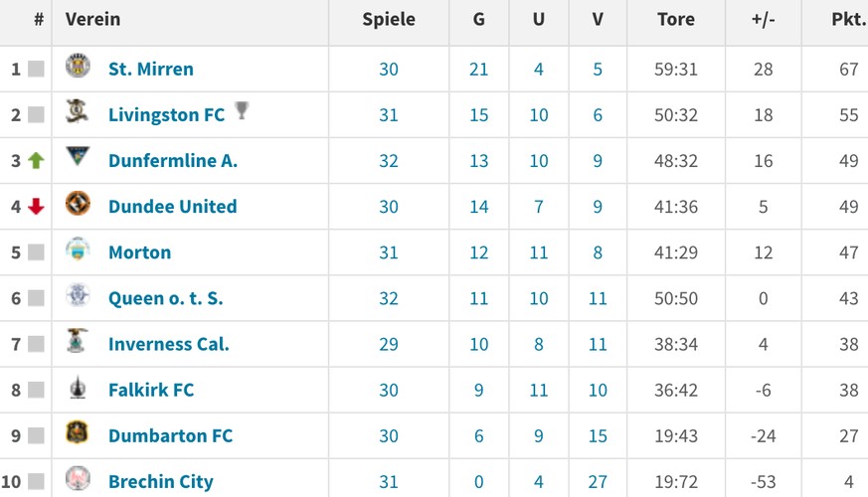
Task: Click the red down arrow at rank 4
Action: [36, 207]
